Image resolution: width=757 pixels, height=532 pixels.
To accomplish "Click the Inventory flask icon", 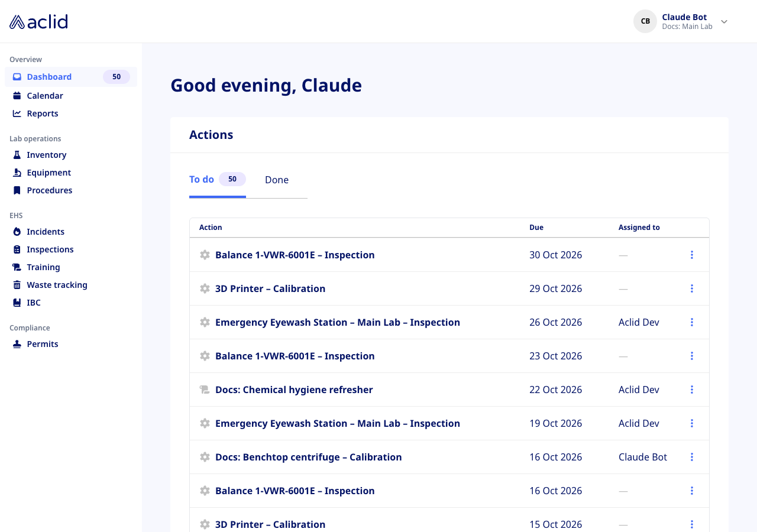I will click(17, 155).
